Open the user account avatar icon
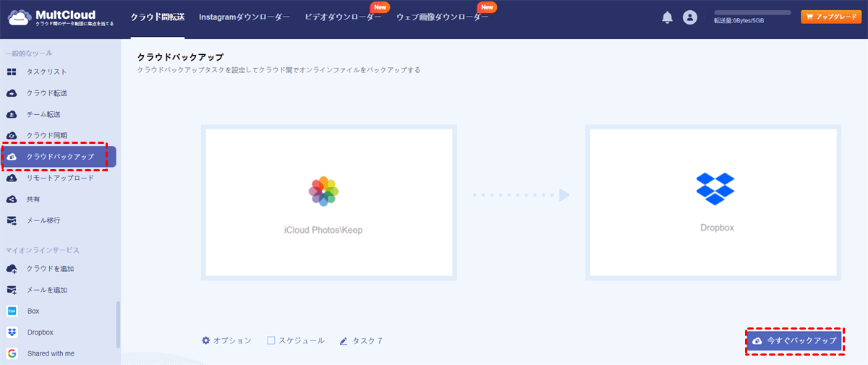 pyautogui.click(x=690, y=17)
